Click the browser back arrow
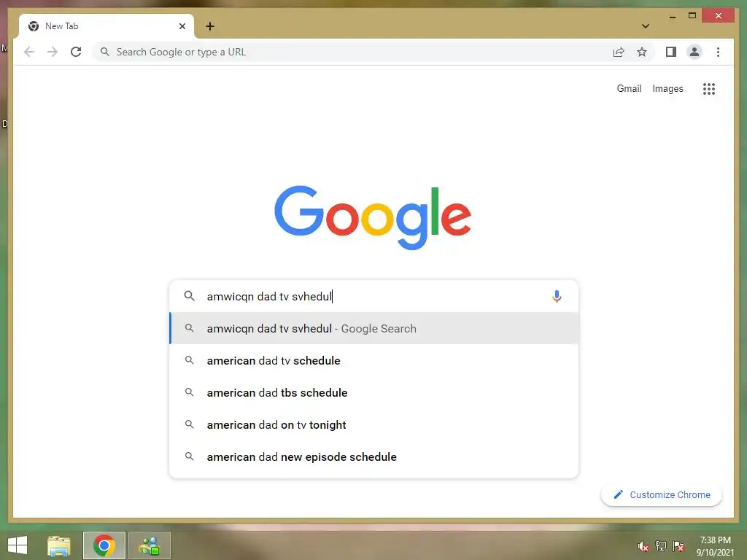This screenshot has height=560, width=747. (29, 52)
